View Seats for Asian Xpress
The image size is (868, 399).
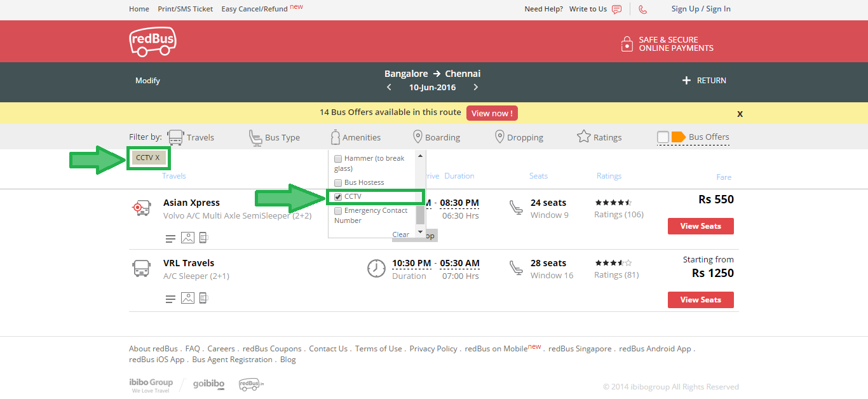pos(701,226)
